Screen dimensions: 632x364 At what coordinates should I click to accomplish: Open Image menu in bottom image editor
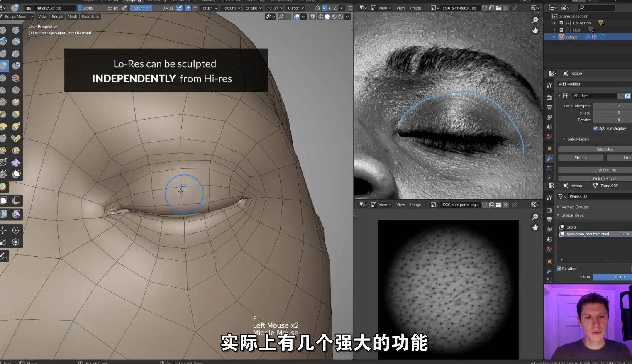(415, 205)
